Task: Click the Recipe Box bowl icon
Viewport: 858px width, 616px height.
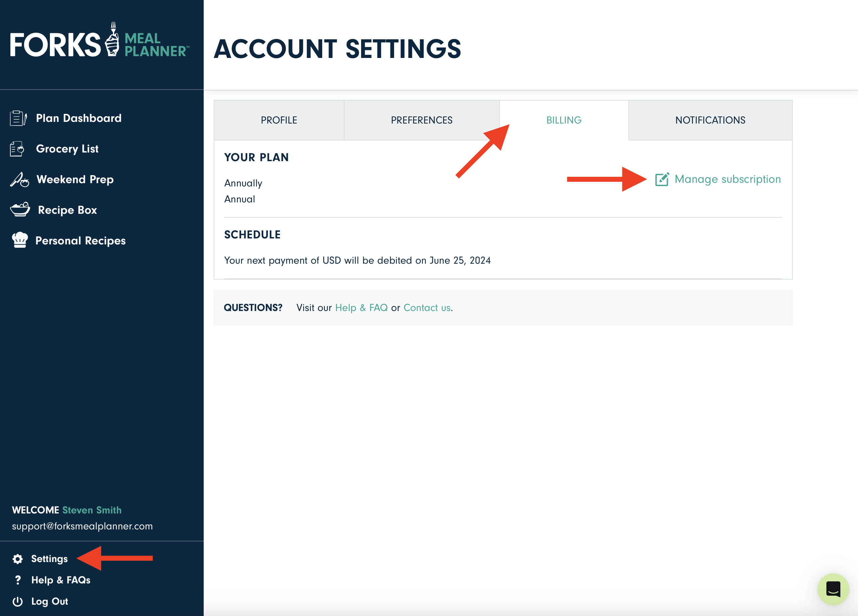Action: pyautogui.click(x=20, y=210)
